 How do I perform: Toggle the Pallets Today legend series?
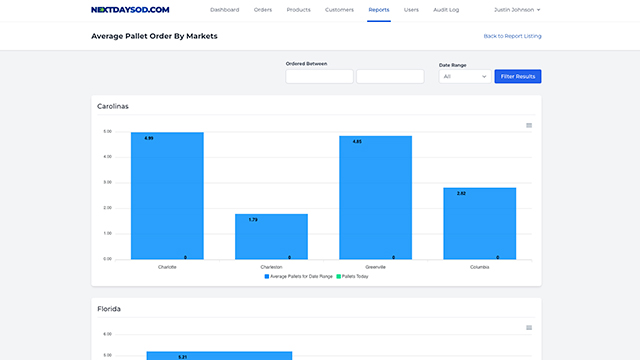[352, 276]
